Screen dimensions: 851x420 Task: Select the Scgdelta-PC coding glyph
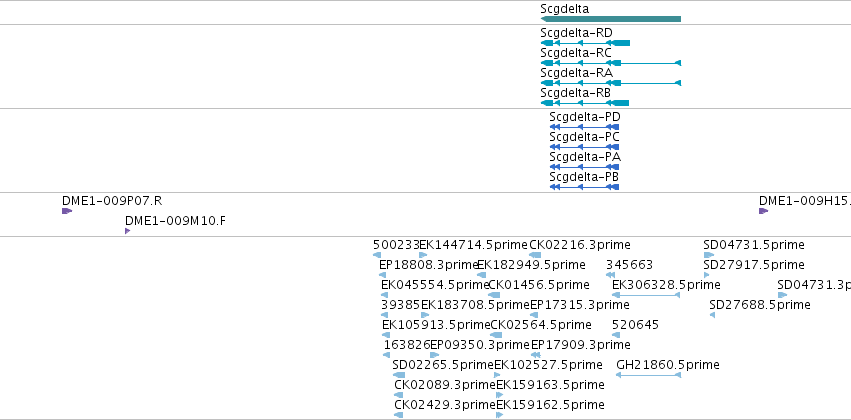(584, 147)
